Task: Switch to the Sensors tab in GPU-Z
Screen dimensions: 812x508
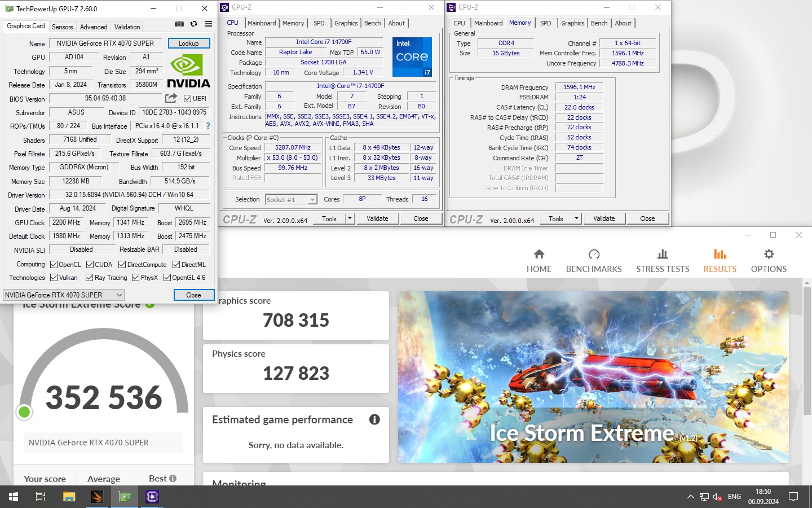Action: click(62, 27)
